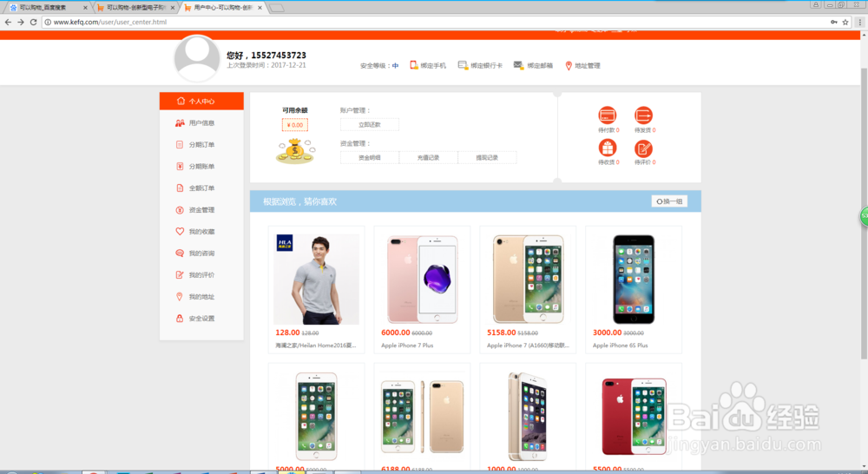Click the 待付款 card icon
Image resolution: width=868 pixels, height=474 pixels.
pyautogui.click(x=608, y=115)
